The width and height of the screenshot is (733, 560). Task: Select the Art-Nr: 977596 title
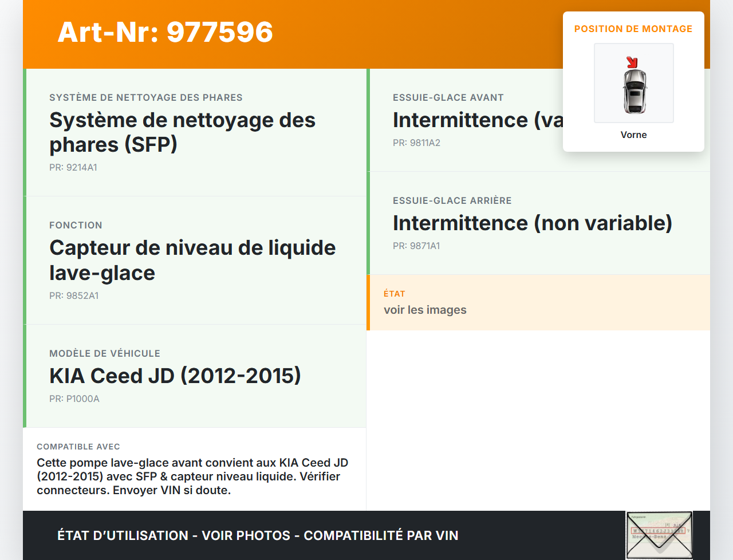165,32
